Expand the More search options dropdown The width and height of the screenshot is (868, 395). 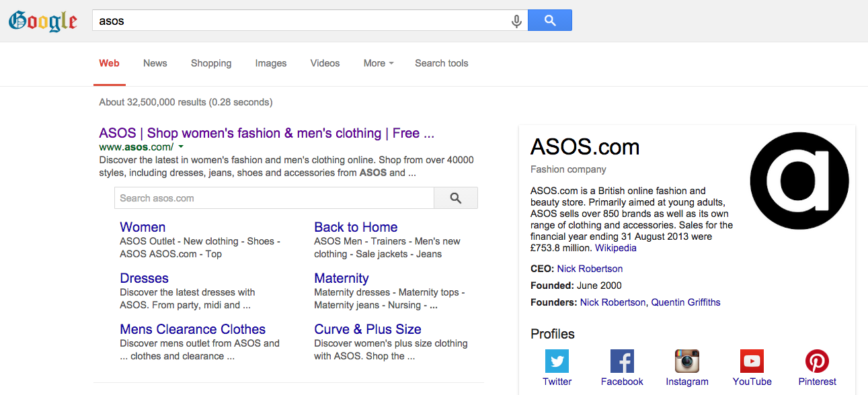379,63
